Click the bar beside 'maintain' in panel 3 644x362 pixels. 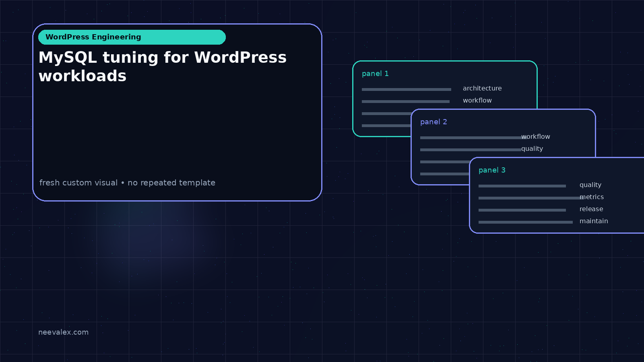pos(526,222)
